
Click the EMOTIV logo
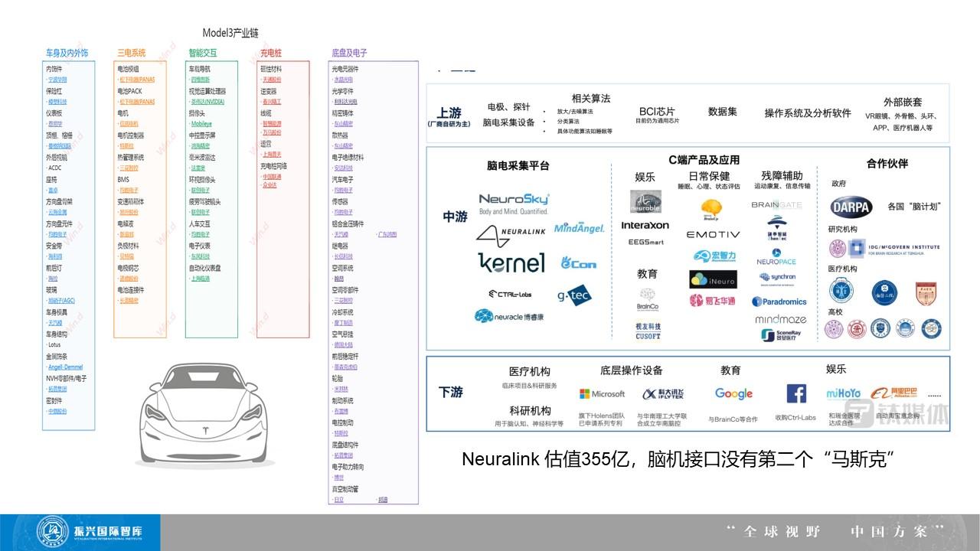click(713, 235)
